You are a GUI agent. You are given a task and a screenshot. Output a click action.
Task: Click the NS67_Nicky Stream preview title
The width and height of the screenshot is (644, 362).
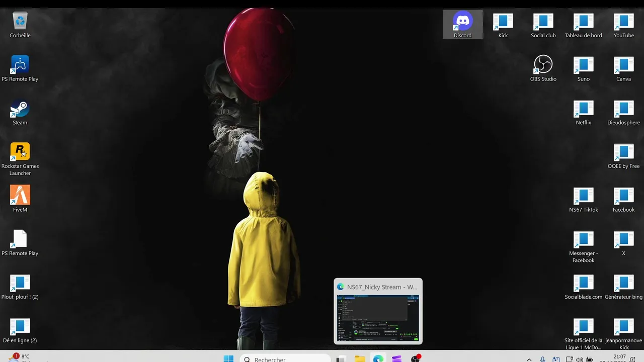382,287
